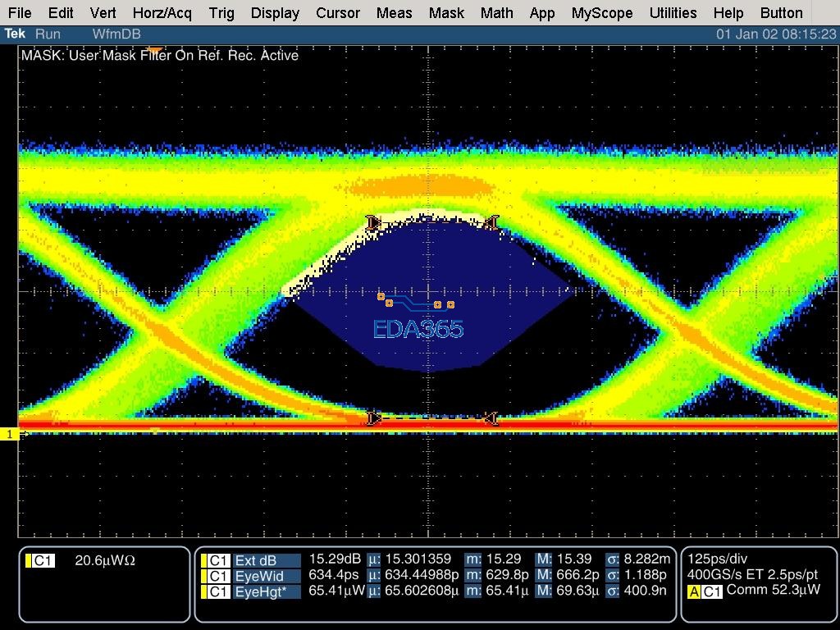Open the Help menu
The height and width of the screenshot is (630, 840).
point(728,13)
